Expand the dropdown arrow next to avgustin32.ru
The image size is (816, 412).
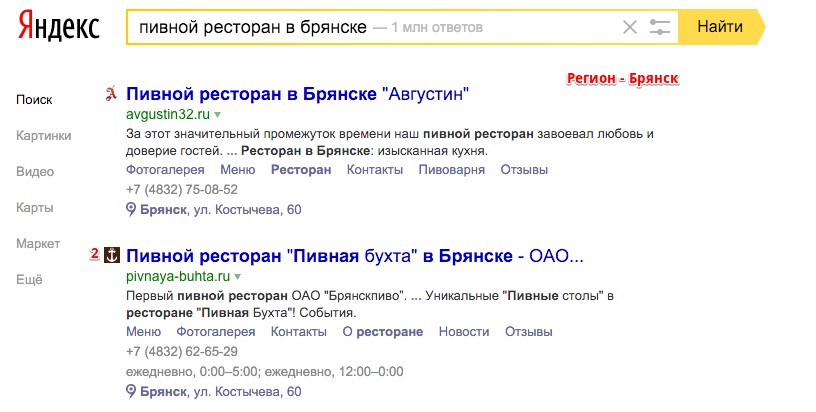[x=218, y=114]
